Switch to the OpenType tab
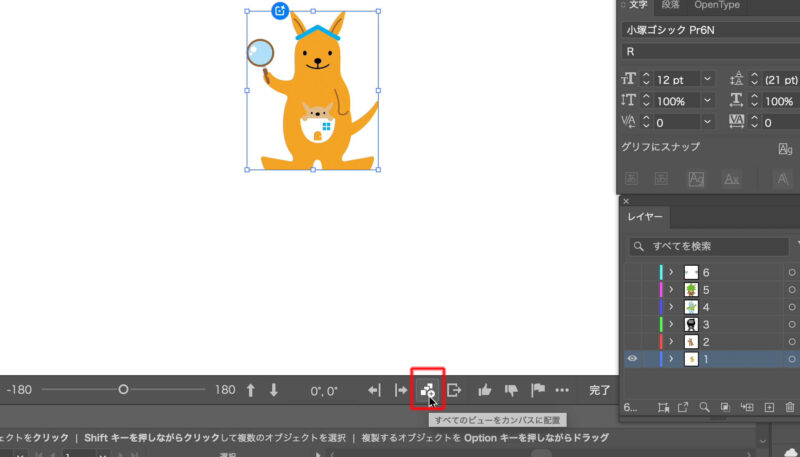The height and width of the screenshot is (457, 800). pos(716,5)
